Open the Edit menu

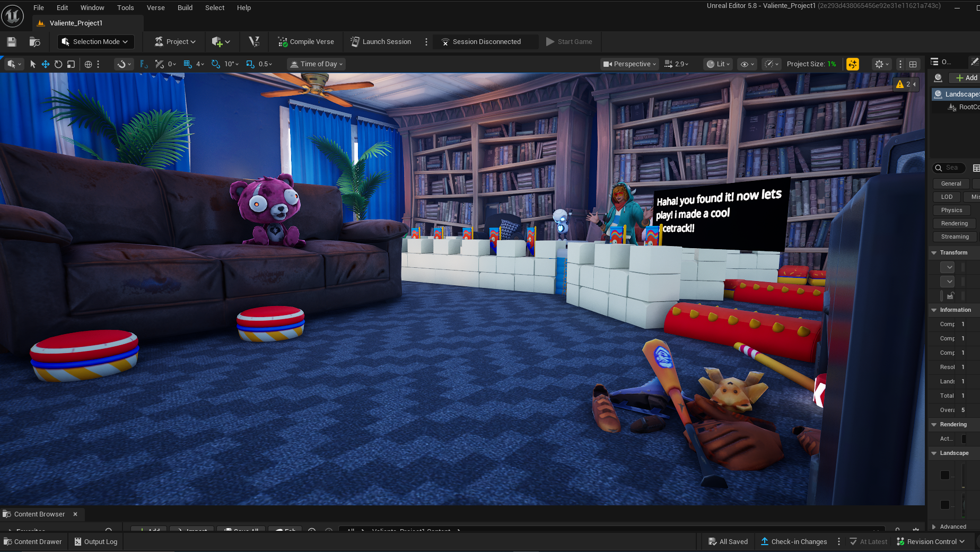(63, 7)
